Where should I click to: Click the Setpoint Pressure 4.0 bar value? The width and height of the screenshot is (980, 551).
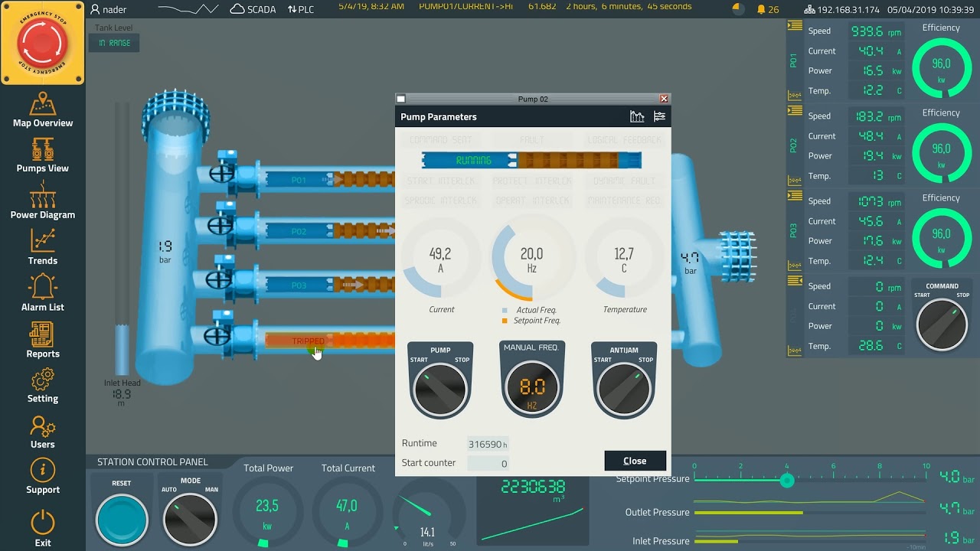[957, 478]
